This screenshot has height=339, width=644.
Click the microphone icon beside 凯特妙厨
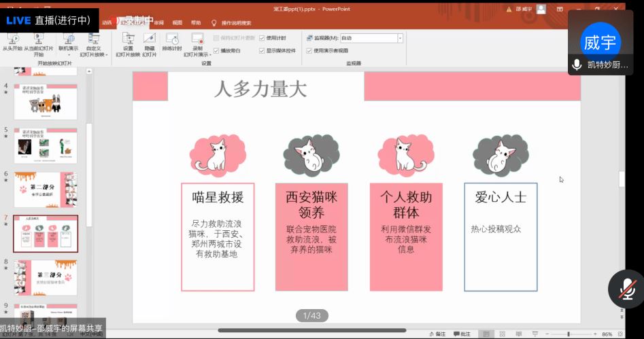[x=577, y=65]
